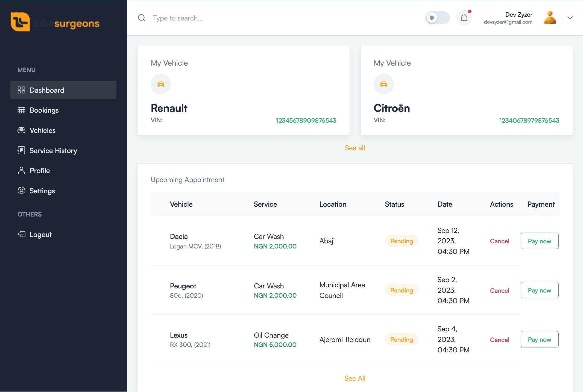Click the Municipal Area Council location cell
The width and height of the screenshot is (583, 392).
(342, 290)
